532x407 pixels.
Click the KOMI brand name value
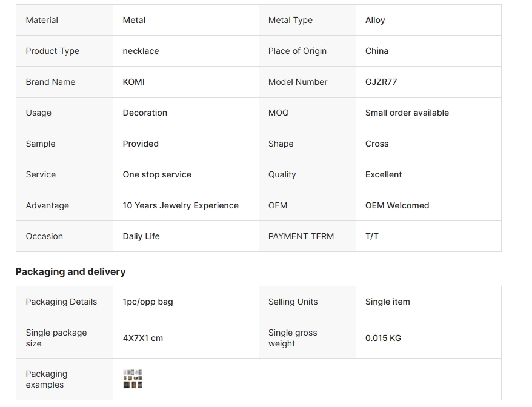pyautogui.click(x=133, y=82)
